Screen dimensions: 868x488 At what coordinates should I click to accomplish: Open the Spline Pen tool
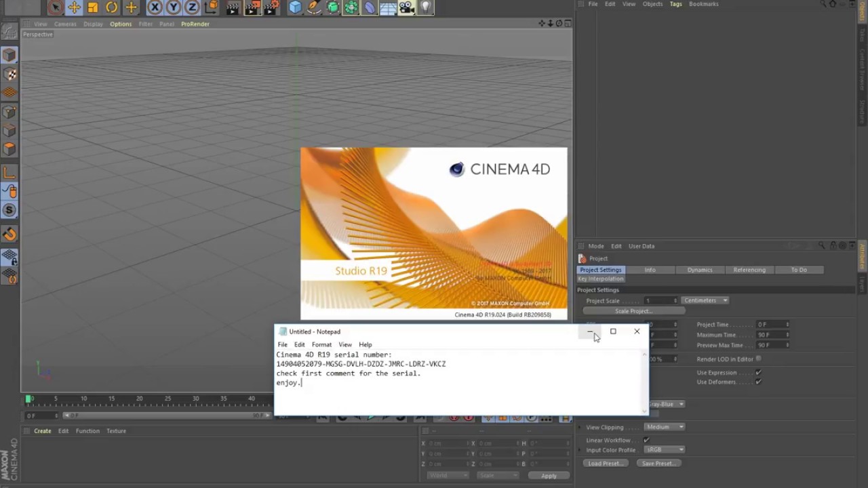[x=314, y=7]
